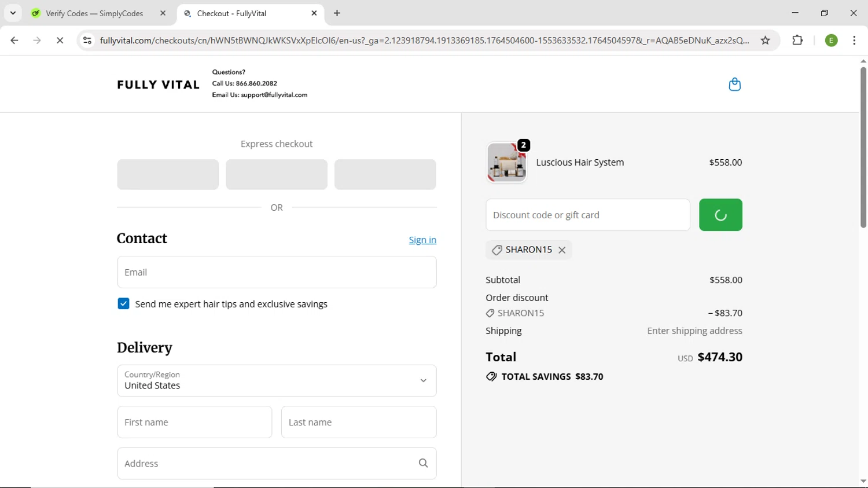Open the browser extensions puzzle icon
868x488 pixels.
tap(797, 41)
